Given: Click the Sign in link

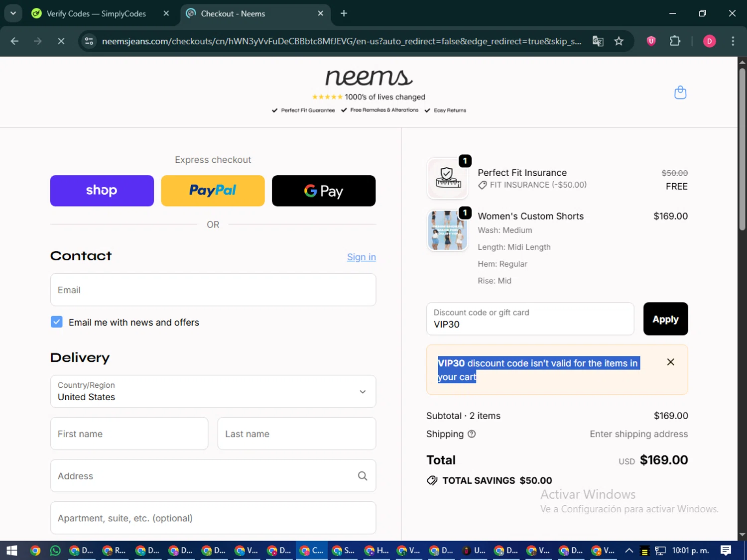Looking at the screenshot, I should pyautogui.click(x=361, y=257).
